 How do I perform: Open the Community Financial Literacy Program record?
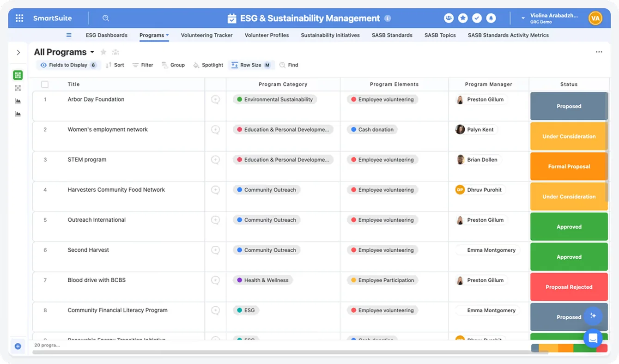click(117, 310)
